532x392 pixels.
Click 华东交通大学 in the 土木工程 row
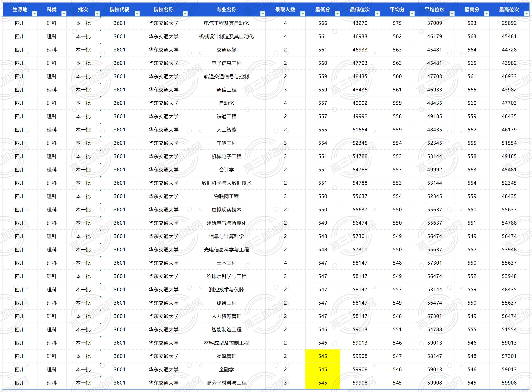[x=164, y=263]
